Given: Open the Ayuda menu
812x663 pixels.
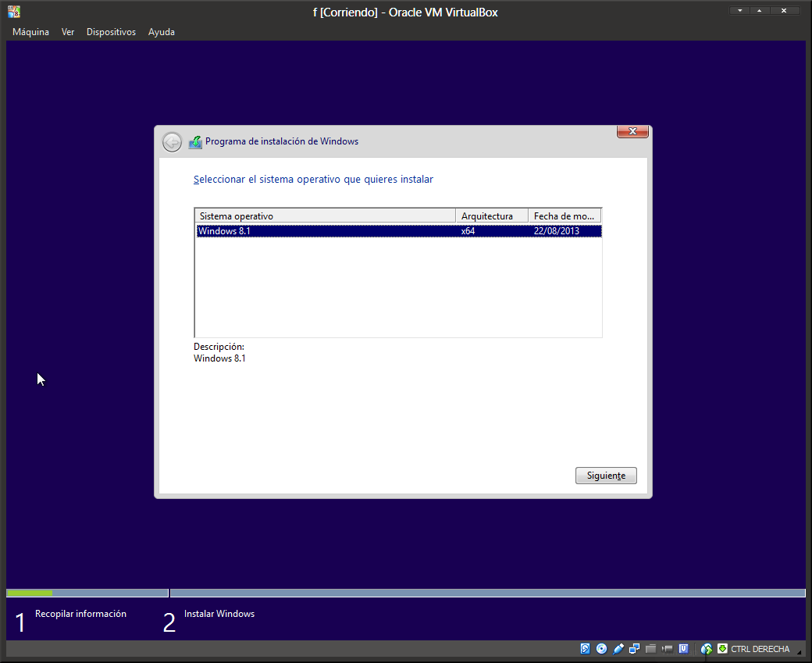Looking at the screenshot, I should [x=161, y=32].
